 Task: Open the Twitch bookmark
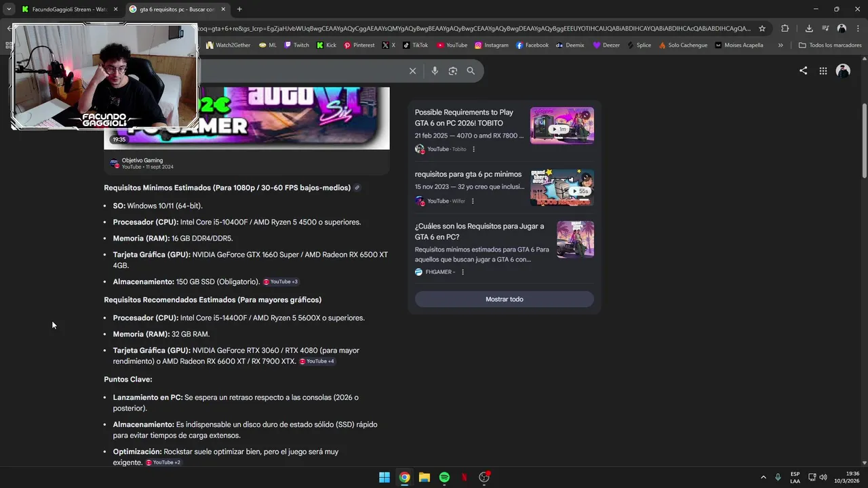click(x=296, y=45)
